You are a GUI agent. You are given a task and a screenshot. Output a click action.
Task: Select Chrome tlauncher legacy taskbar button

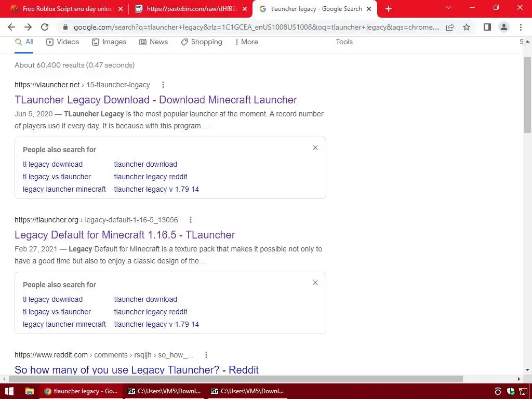click(x=81, y=391)
